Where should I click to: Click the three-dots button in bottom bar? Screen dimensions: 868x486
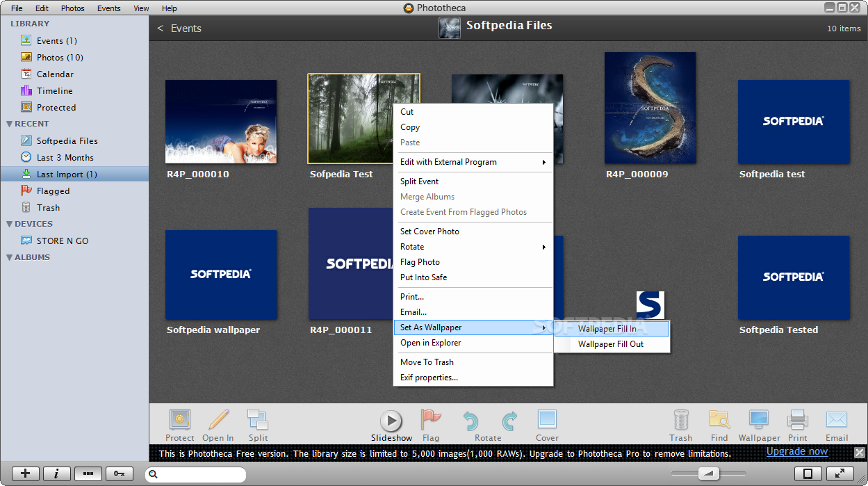click(x=88, y=473)
